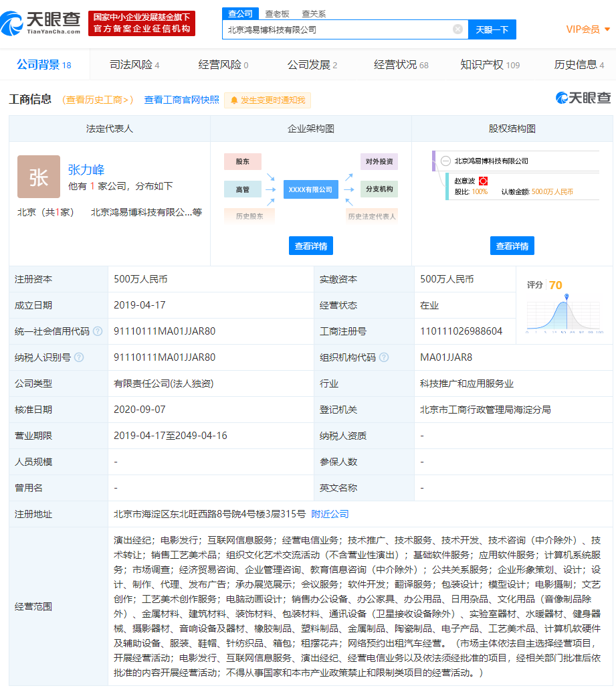Screen dimensions: 616x688
Task: Click the 高管 box in structure diagram
Action: click(243, 189)
